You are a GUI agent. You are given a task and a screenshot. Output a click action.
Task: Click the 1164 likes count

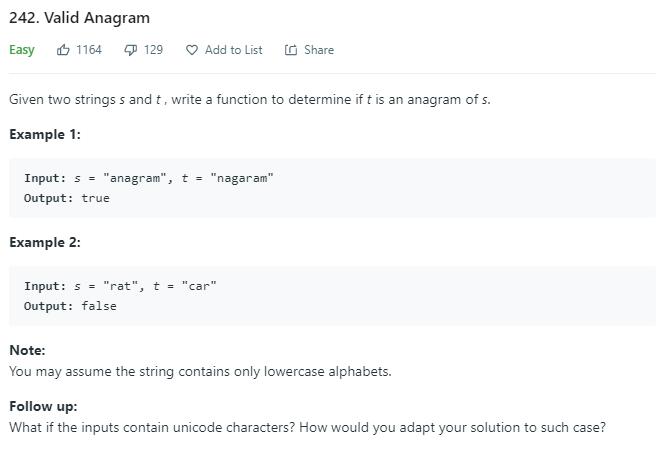[89, 50]
